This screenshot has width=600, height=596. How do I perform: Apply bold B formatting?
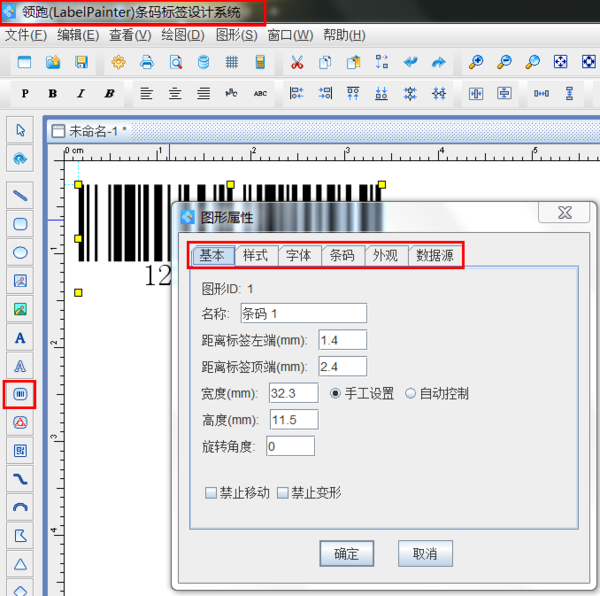click(x=53, y=93)
